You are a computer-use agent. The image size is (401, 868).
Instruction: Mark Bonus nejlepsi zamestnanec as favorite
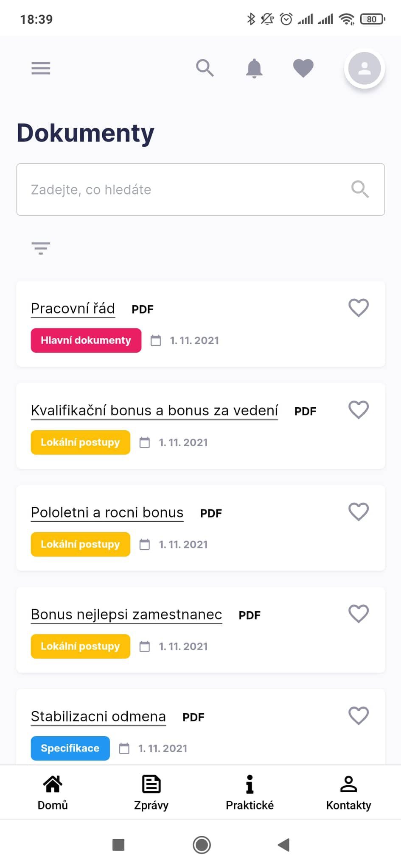(359, 614)
